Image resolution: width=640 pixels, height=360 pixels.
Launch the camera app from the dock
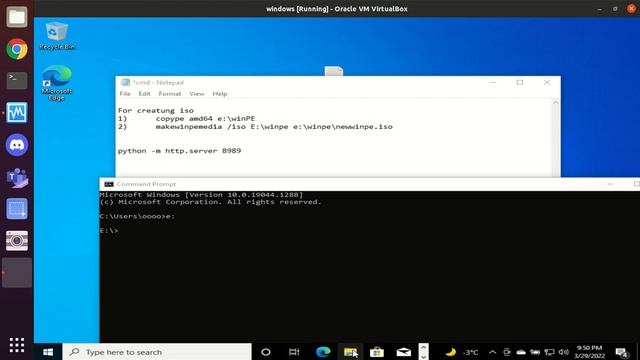click(x=17, y=240)
